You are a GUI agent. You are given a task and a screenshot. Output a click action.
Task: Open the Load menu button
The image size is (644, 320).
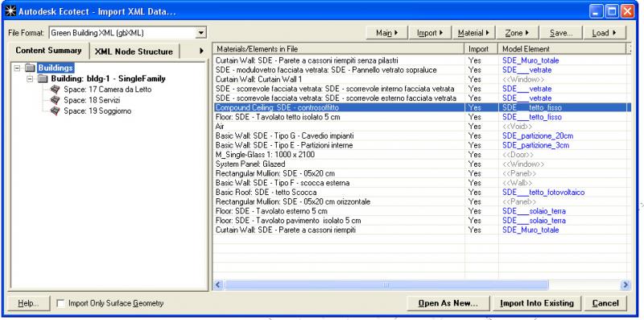tap(604, 33)
